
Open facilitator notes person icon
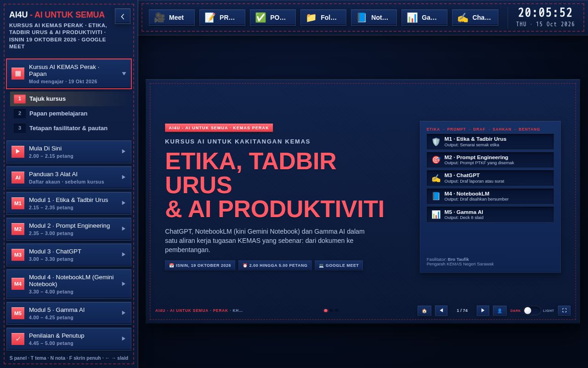tap(500, 310)
